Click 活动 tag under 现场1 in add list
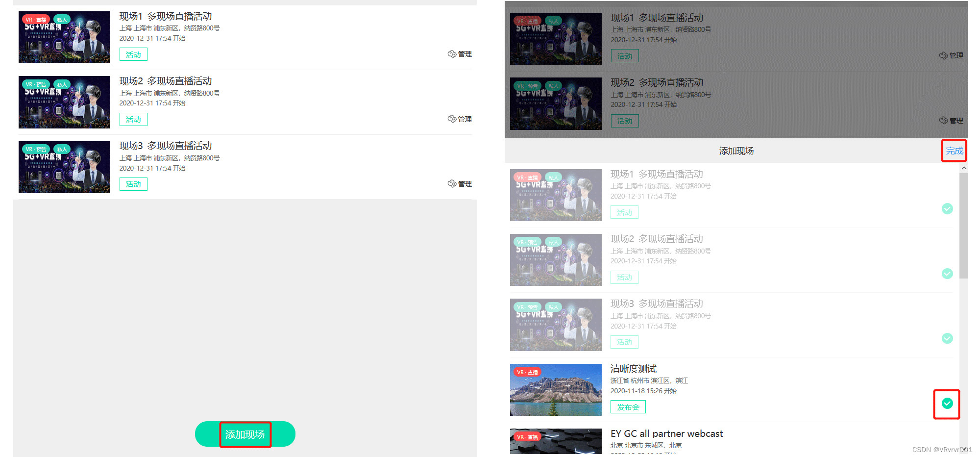980x457 pixels. [624, 213]
